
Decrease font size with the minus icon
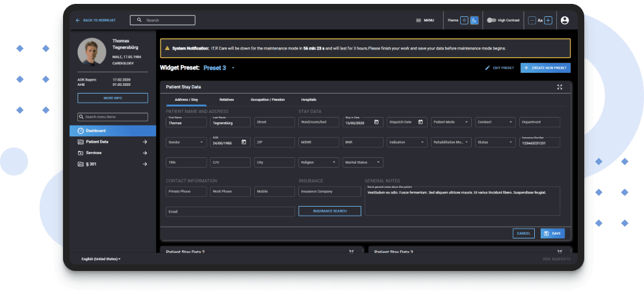click(532, 20)
